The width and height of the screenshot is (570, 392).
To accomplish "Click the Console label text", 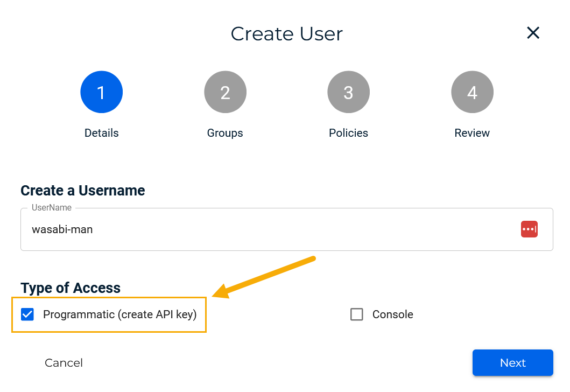I will tap(392, 314).
